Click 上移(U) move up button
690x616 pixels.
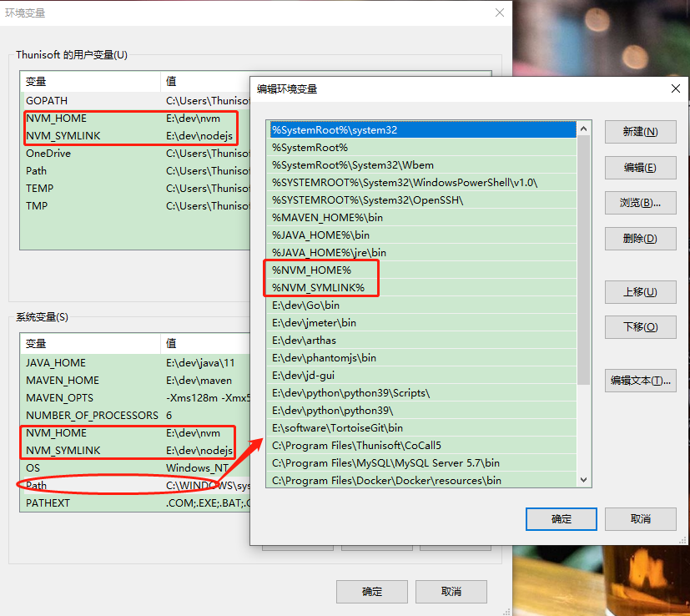640,292
